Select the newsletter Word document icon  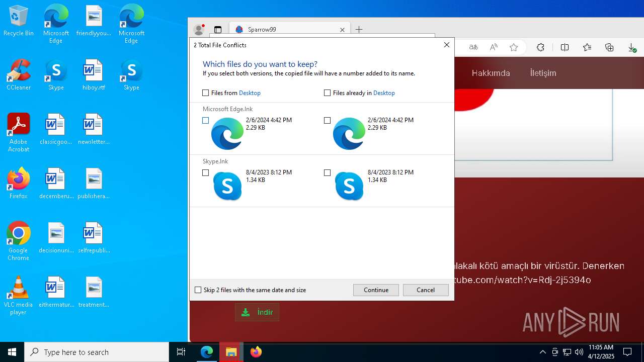[x=94, y=130]
